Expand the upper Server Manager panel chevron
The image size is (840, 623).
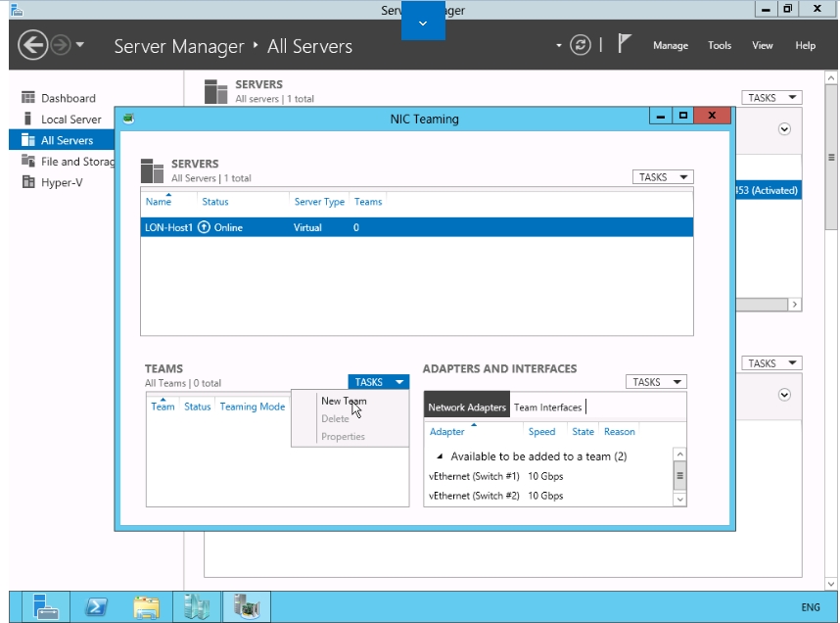(x=784, y=129)
